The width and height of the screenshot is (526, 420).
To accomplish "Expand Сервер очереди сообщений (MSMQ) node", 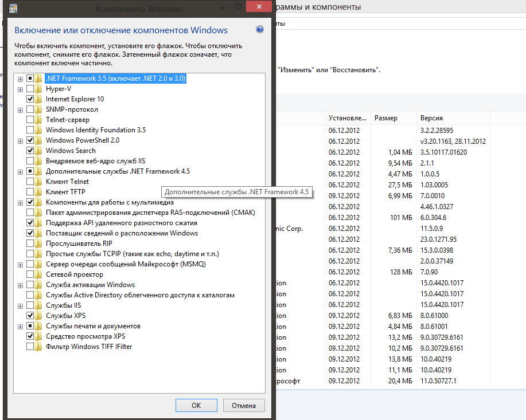I will click(x=20, y=265).
